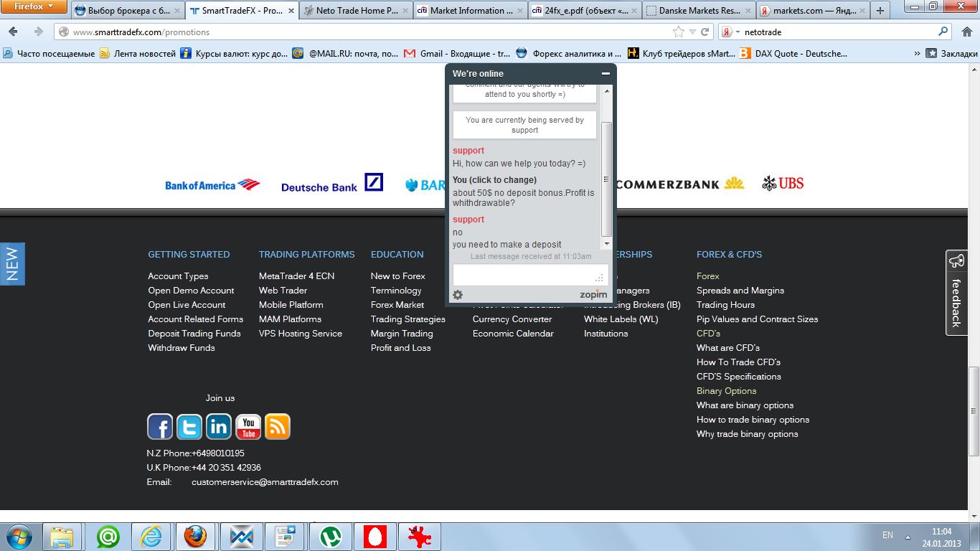Switch to the Danske Markets tab
Image resolution: width=980 pixels, height=551 pixels.
pos(698,11)
